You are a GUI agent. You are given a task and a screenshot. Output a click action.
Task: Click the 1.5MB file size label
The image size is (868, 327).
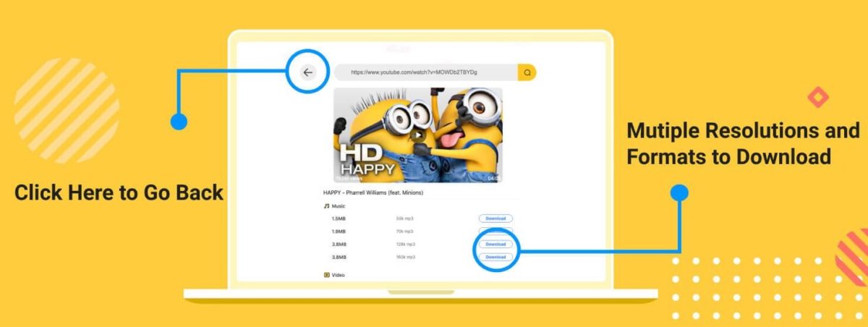click(x=339, y=218)
